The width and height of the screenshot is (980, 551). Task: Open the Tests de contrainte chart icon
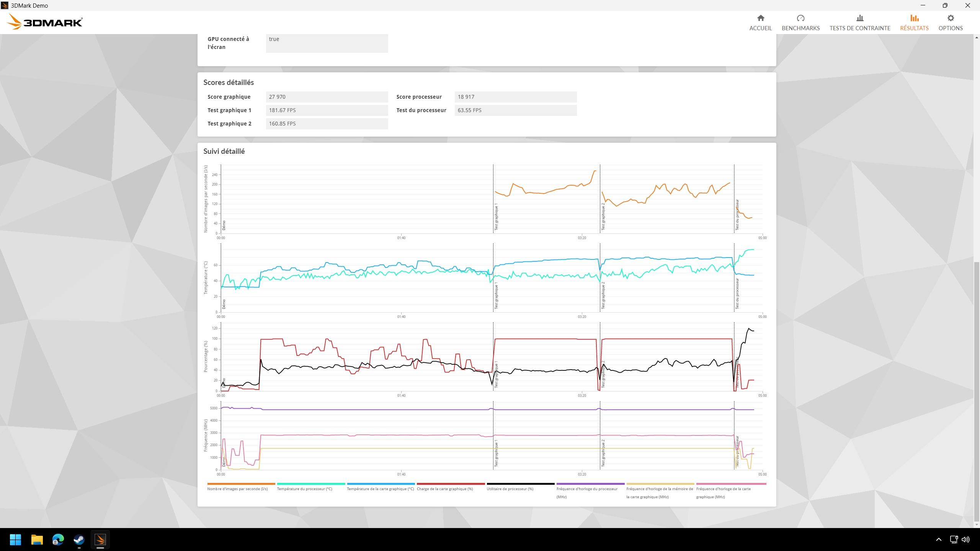pyautogui.click(x=860, y=18)
